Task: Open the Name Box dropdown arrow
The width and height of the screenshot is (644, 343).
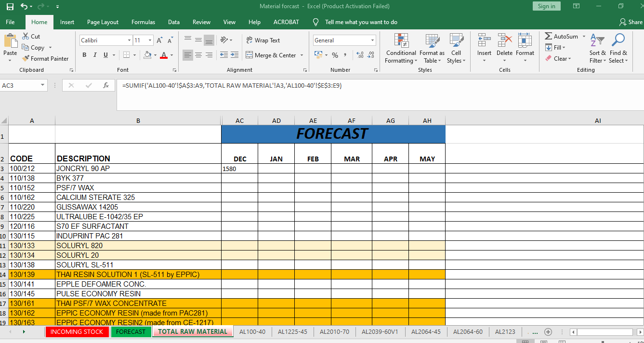Action: click(x=43, y=85)
